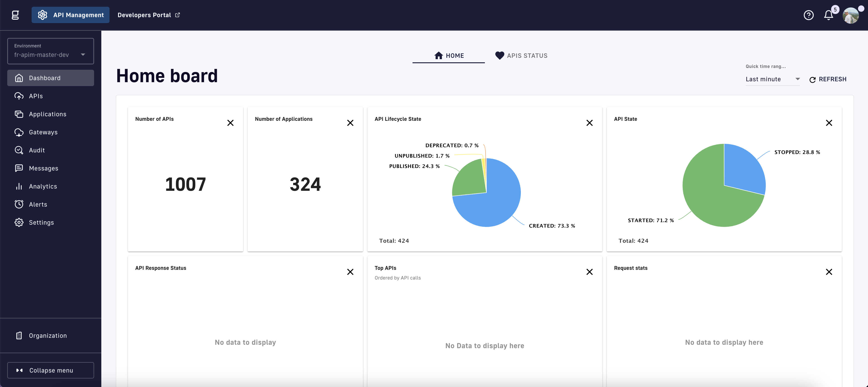The height and width of the screenshot is (387, 868).
Task: Open the help question mark icon
Action: pyautogui.click(x=808, y=15)
